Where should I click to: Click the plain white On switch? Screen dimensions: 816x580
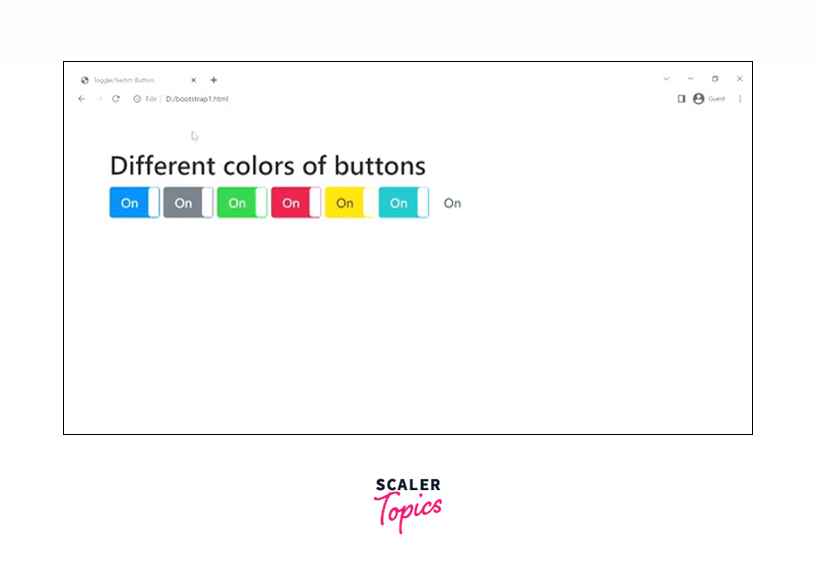pyautogui.click(x=453, y=203)
